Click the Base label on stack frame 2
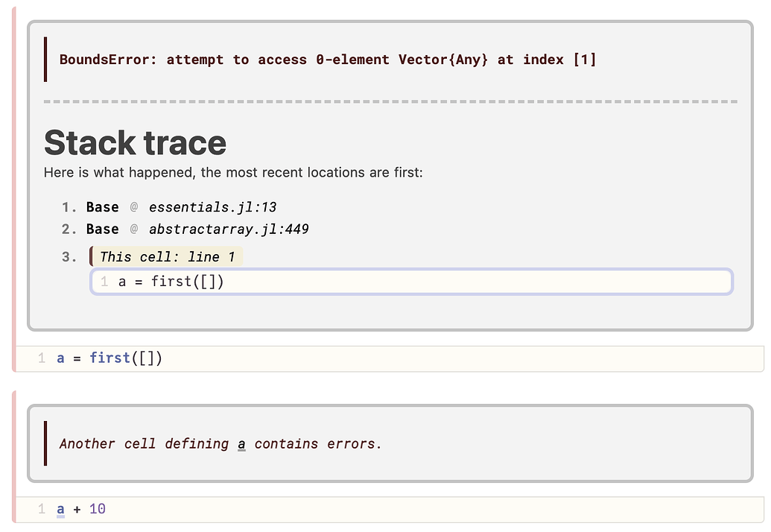The width and height of the screenshot is (771, 532). click(x=102, y=229)
